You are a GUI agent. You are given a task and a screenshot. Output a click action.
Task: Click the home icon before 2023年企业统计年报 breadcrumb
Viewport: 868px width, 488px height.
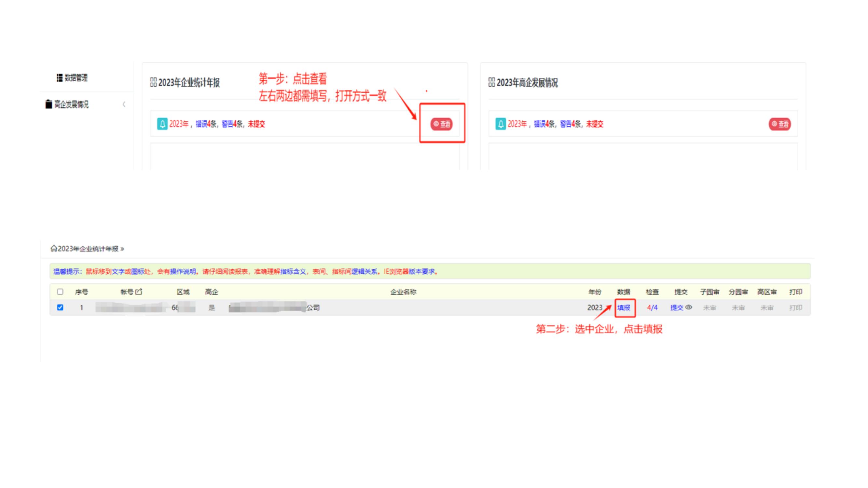tap(54, 249)
